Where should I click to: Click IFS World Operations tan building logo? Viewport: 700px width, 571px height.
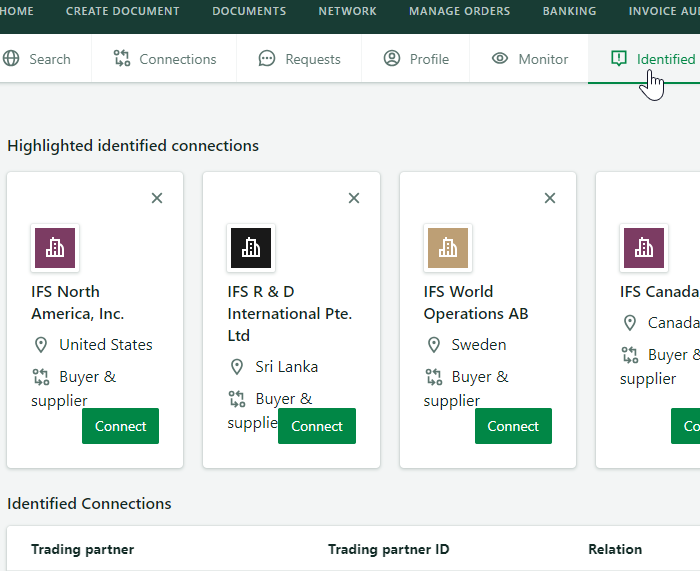[x=448, y=248]
